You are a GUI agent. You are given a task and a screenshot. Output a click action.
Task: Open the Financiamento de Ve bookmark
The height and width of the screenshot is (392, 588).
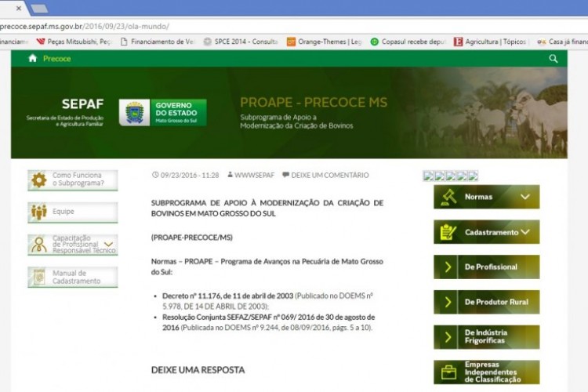[x=158, y=42]
